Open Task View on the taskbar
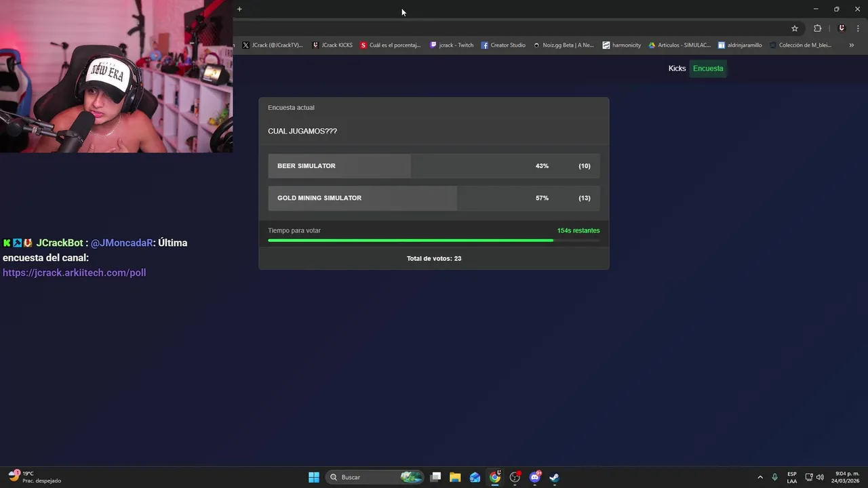Screen dimensions: 868x488 pos(436,477)
